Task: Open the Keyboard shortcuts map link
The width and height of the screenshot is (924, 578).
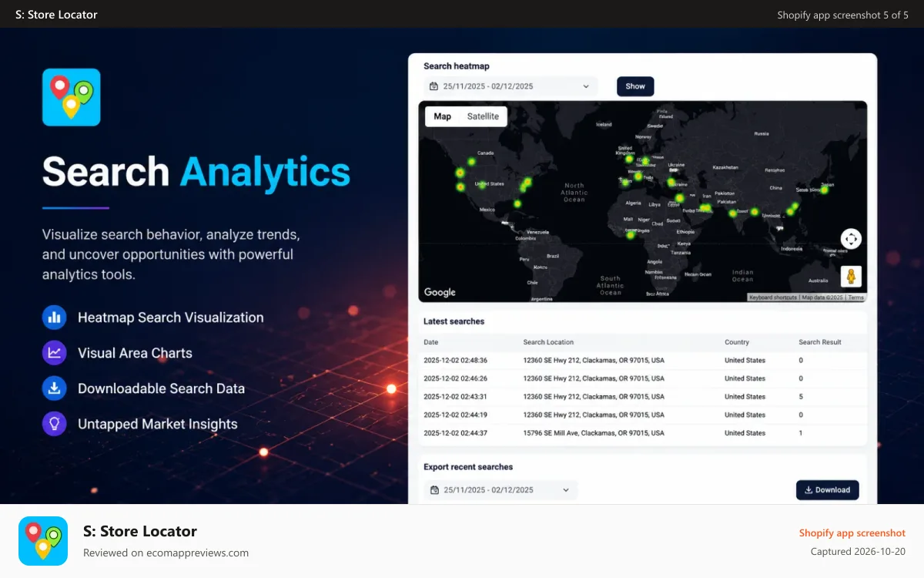Action: point(772,297)
